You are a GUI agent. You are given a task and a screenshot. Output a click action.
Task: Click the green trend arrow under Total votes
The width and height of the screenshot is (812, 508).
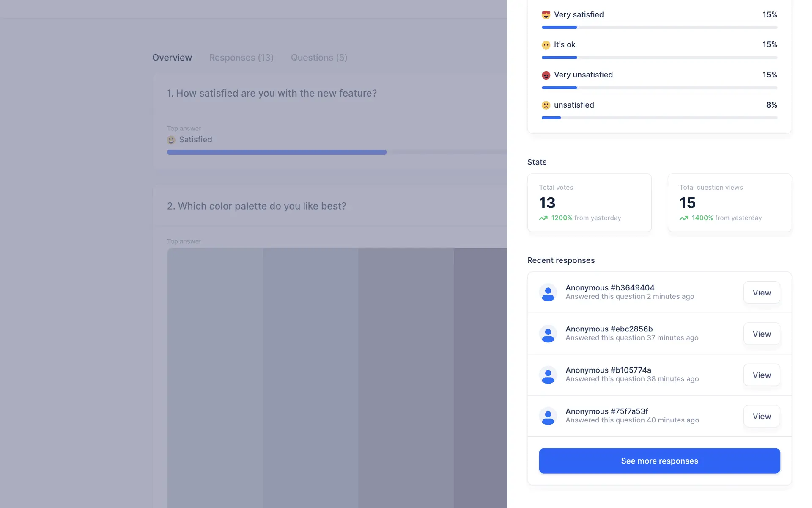pos(543,218)
